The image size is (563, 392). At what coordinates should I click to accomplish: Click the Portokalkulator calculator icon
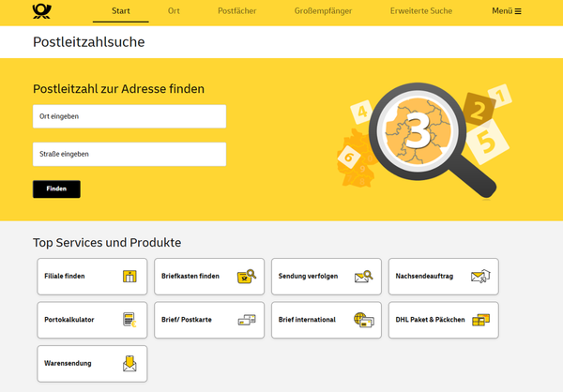[129, 320]
